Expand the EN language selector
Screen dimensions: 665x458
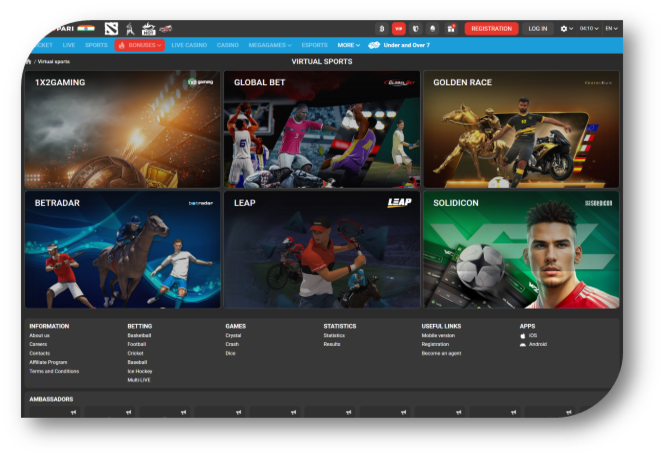pyautogui.click(x=611, y=29)
